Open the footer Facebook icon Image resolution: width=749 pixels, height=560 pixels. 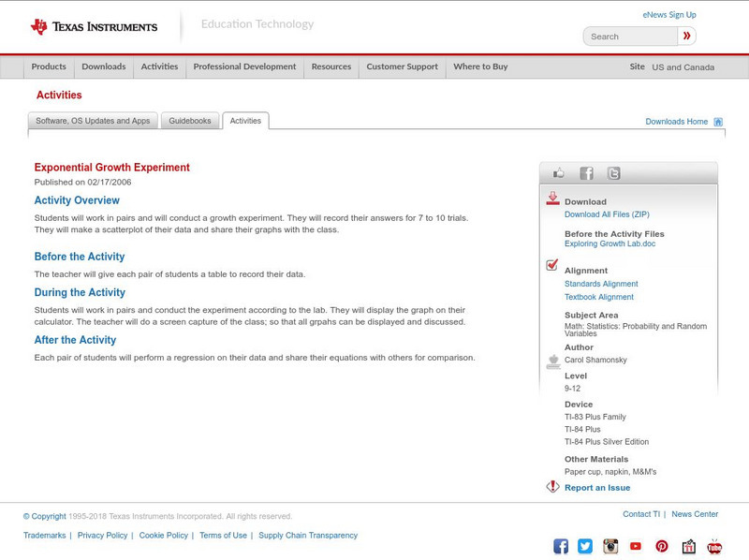pos(561,546)
